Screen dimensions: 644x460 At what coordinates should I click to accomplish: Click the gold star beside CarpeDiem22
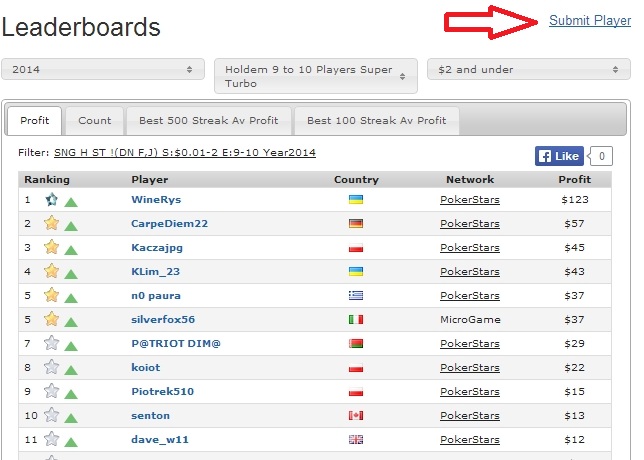[x=51, y=223]
